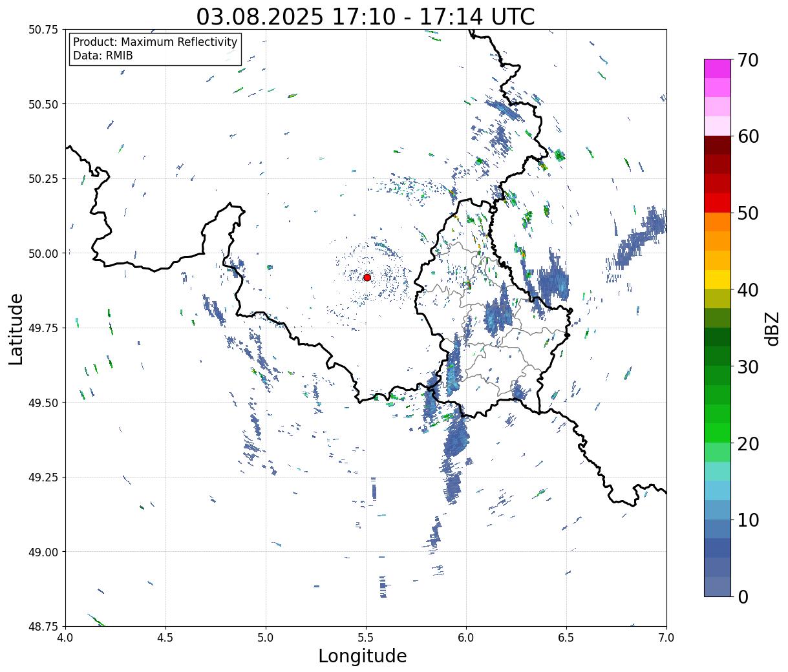This screenshot has width=788, height=672.
Task: Click the longitude tick label 5.0
Action: pyautogui.click(x=266, y=637)
